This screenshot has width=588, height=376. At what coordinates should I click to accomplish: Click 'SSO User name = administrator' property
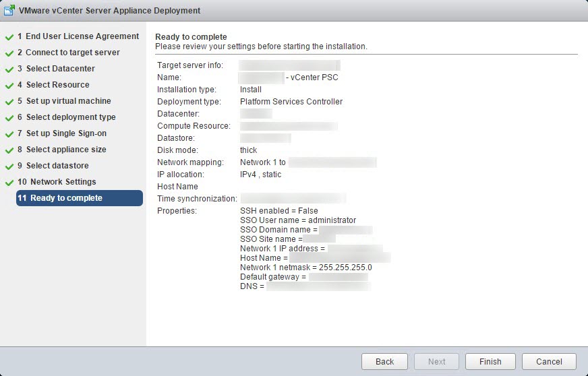(x=298, y=220)
